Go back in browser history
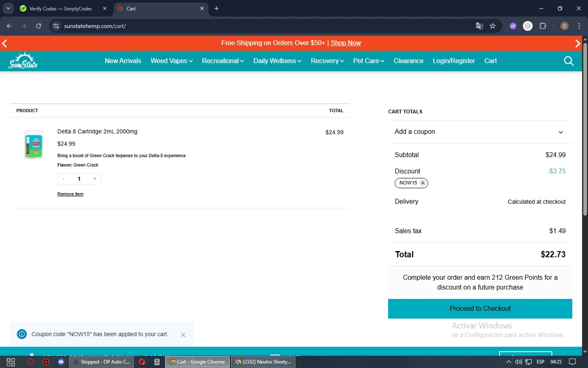Image resolution: width=588 pixels, height=368 pixels. coord(9,26)
